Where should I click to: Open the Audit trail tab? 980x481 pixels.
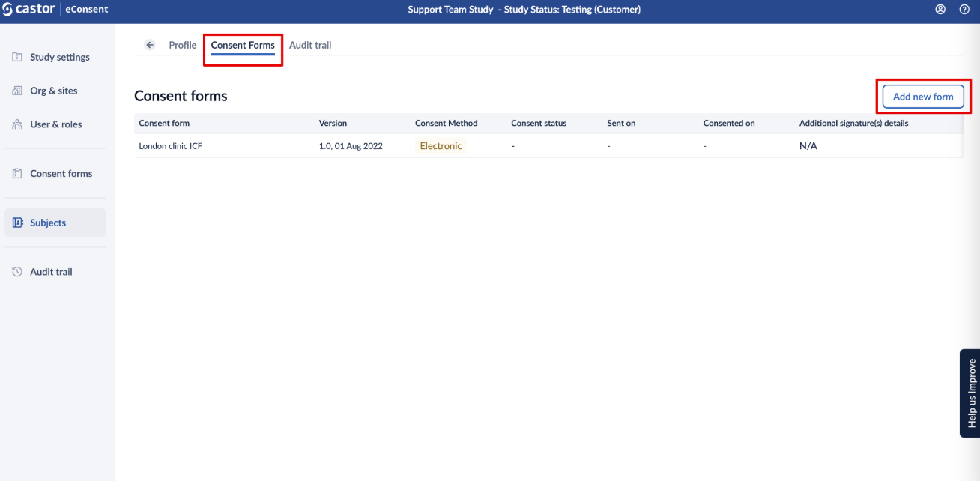310,45
